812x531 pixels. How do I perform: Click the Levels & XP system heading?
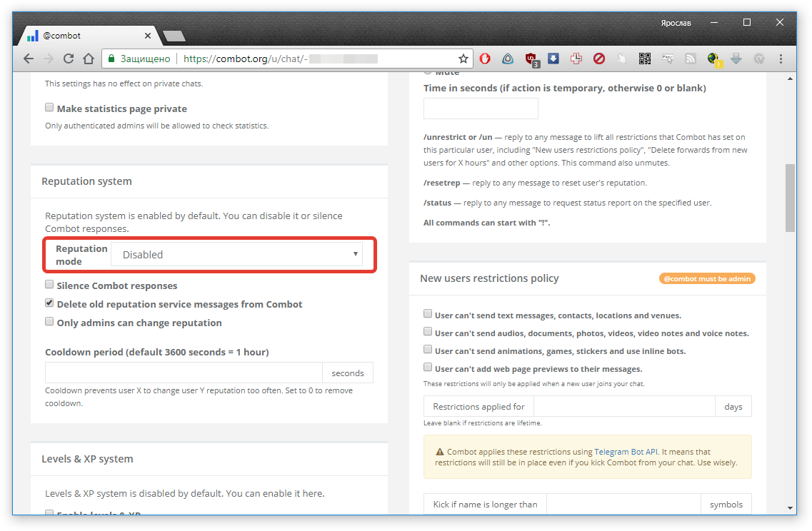[x=87, y=459]
